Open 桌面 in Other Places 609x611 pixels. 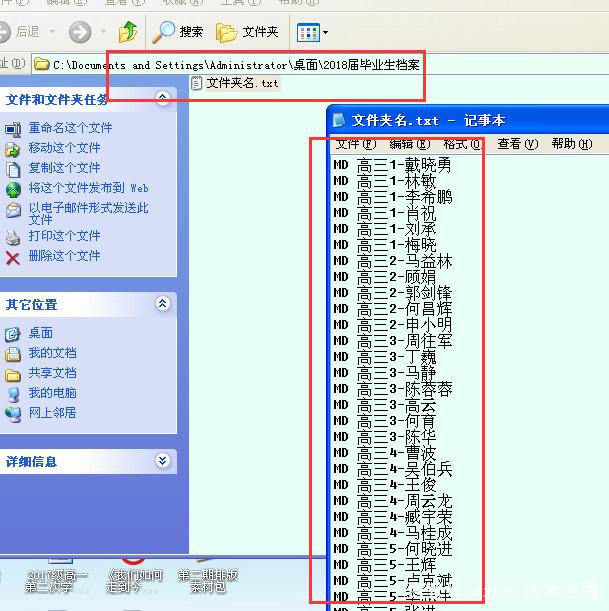[x=41, y=333]
